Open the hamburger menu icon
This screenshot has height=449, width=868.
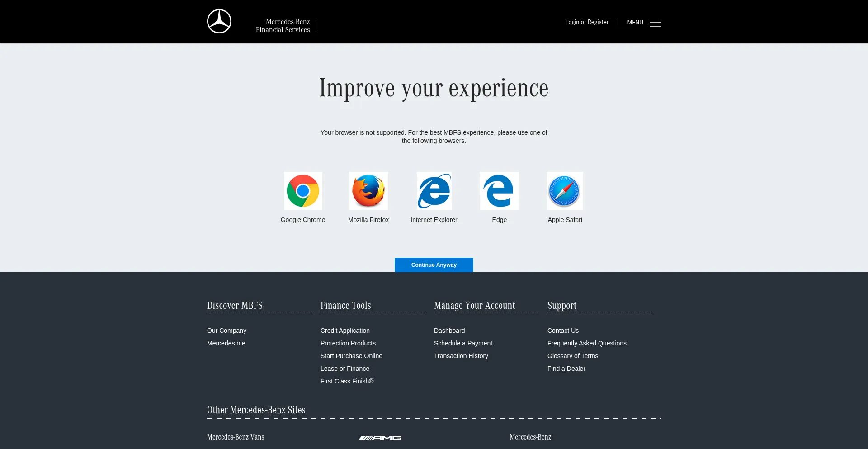(x=656, y=23)
